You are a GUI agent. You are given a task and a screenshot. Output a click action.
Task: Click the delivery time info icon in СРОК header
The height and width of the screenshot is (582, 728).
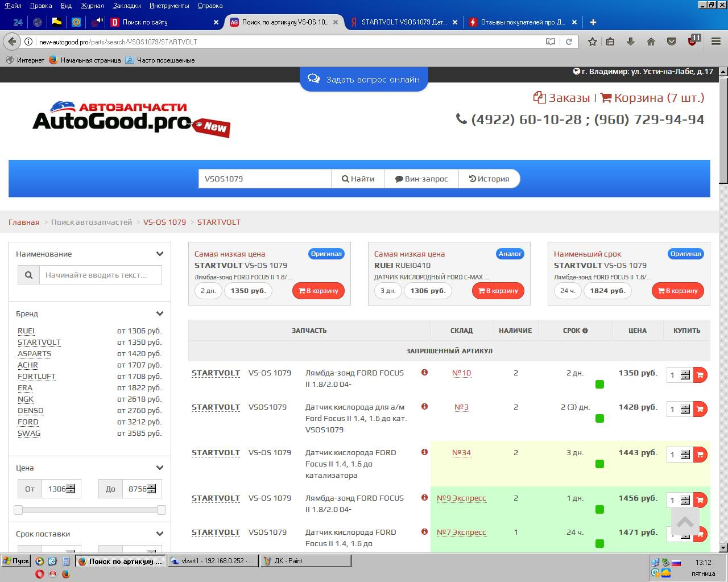585,331
